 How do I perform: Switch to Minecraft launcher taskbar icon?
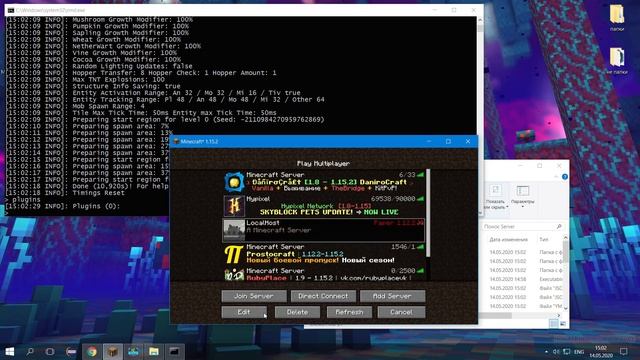coord(113,351)
